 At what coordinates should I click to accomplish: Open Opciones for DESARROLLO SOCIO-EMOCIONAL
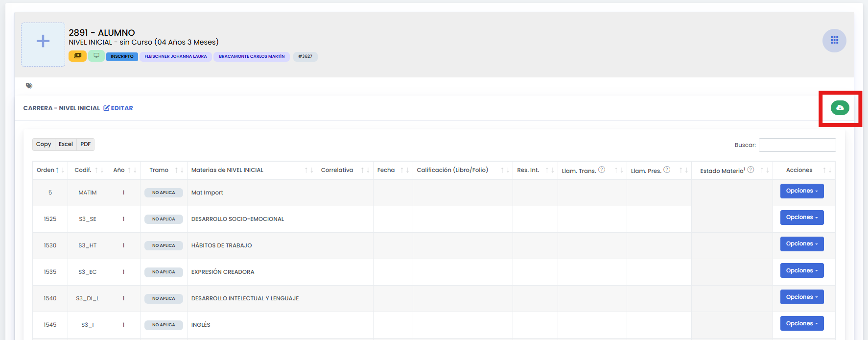[802, 218]
